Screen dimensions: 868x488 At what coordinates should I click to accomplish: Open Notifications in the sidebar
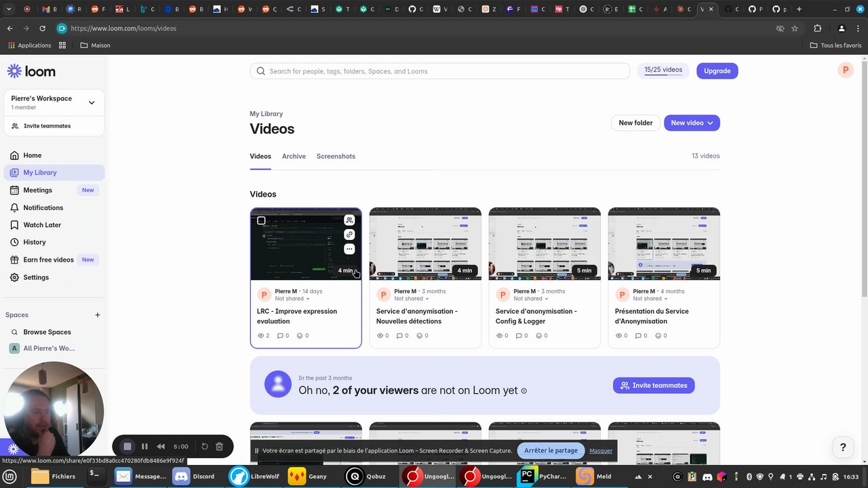(x=54, y=207)
